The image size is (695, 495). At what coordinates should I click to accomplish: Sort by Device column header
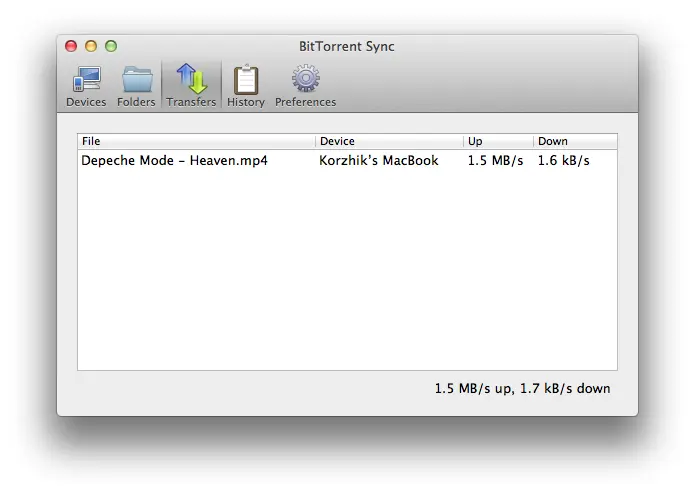click(x=389, y=141)
